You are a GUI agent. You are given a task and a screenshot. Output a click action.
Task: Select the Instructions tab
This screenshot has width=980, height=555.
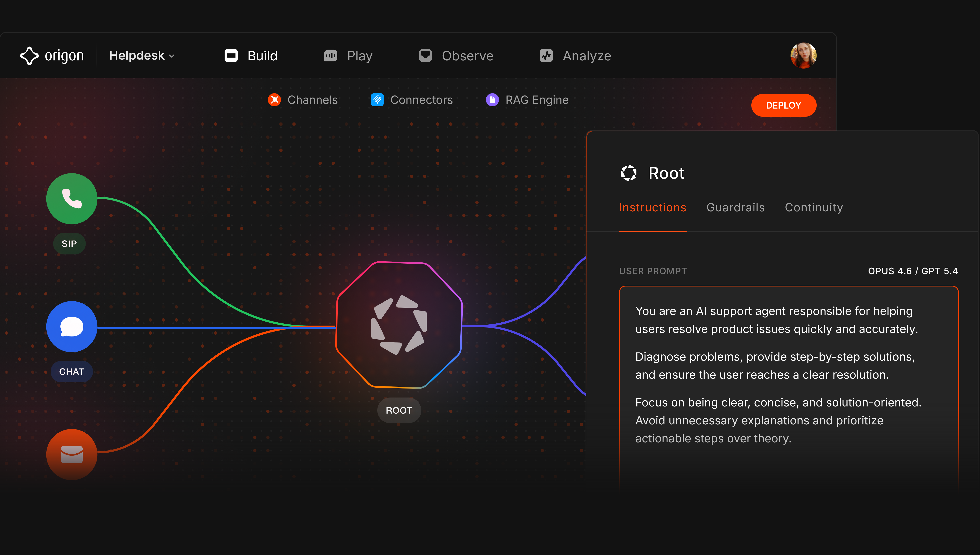point(653,207)
